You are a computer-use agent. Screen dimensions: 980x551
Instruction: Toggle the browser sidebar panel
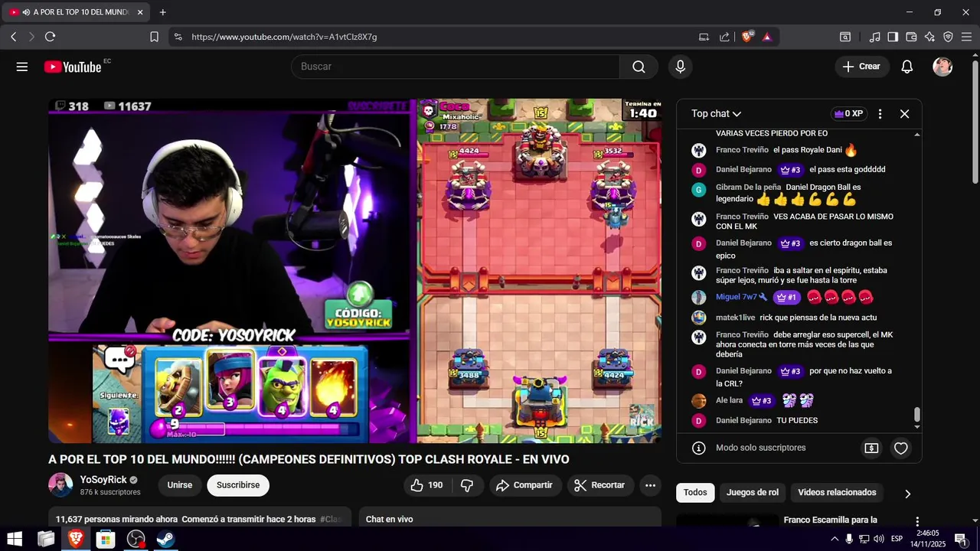click(893, 36)
